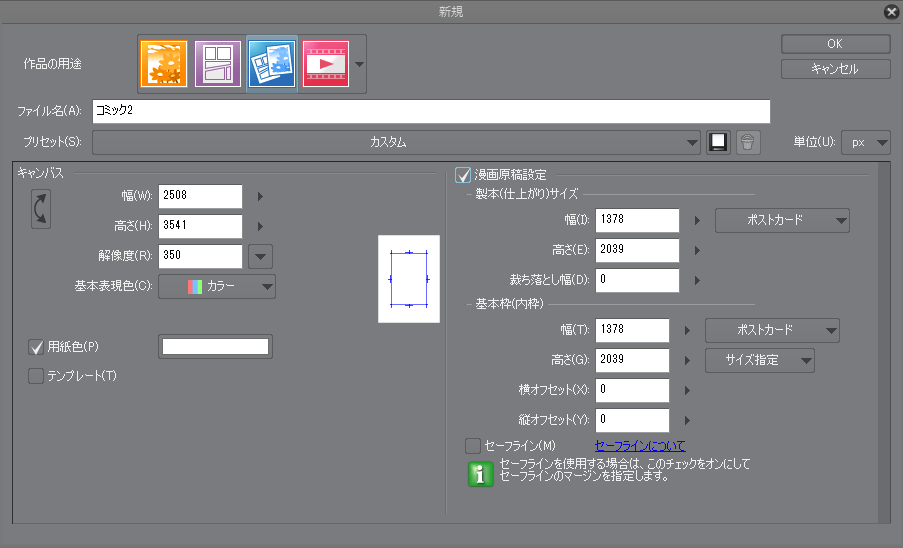Select the Animation work type icon
The height and width of the screenshot is (548, 903).
coord(326,64)
